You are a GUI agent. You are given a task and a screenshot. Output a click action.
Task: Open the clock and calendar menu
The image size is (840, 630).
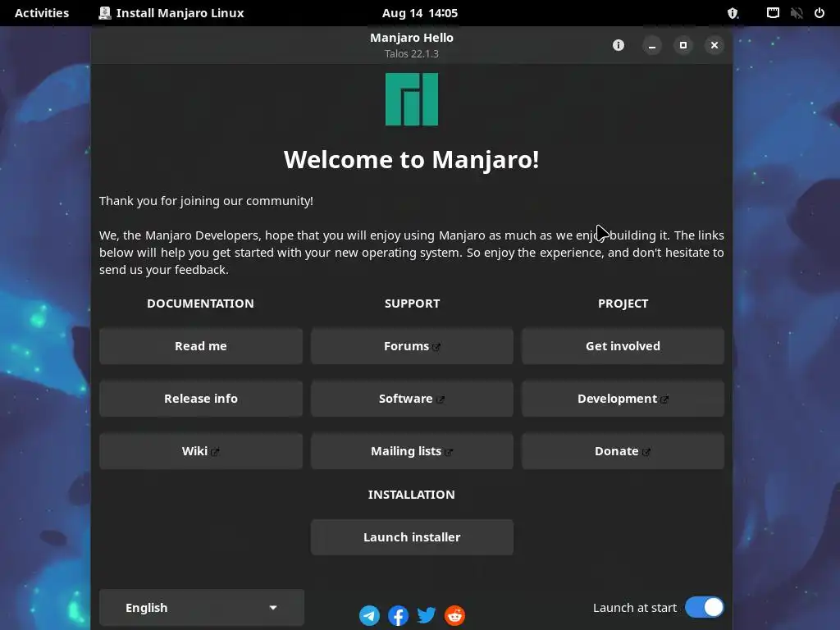(x=420, y=13)
